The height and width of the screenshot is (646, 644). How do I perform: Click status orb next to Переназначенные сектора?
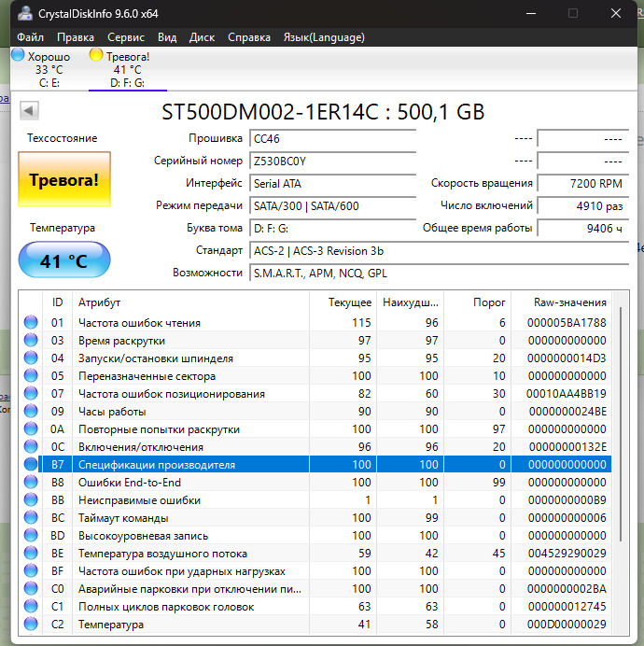32,376
